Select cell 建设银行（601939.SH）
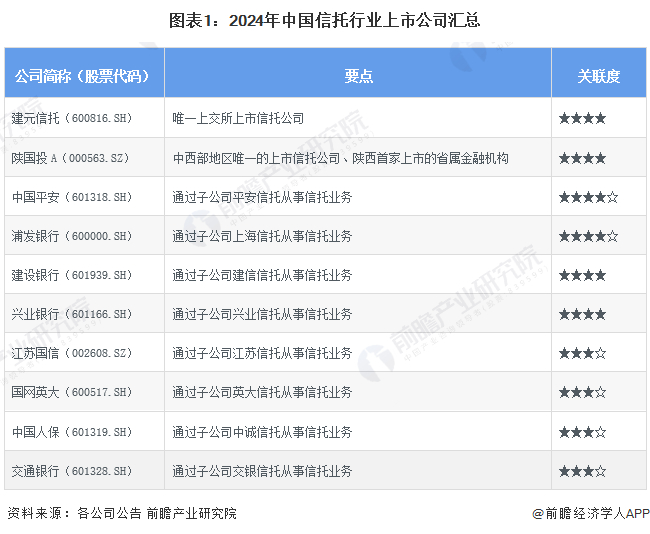This screenshot has height=534, width=650. pos(85,274)
